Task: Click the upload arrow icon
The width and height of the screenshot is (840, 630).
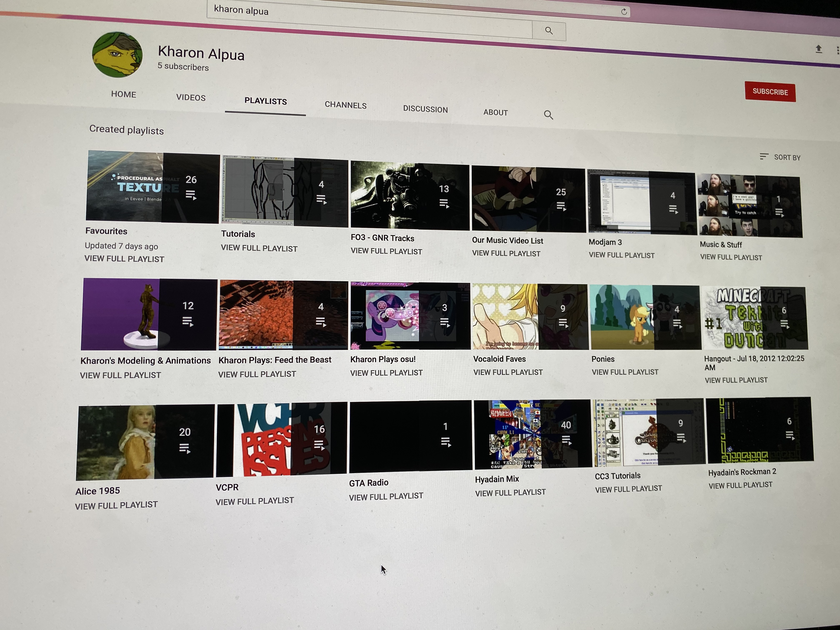Action: click(819, 49)
